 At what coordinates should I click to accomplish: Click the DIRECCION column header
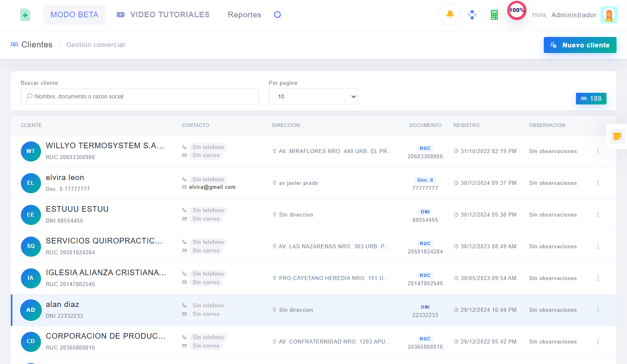click(286, 125)
